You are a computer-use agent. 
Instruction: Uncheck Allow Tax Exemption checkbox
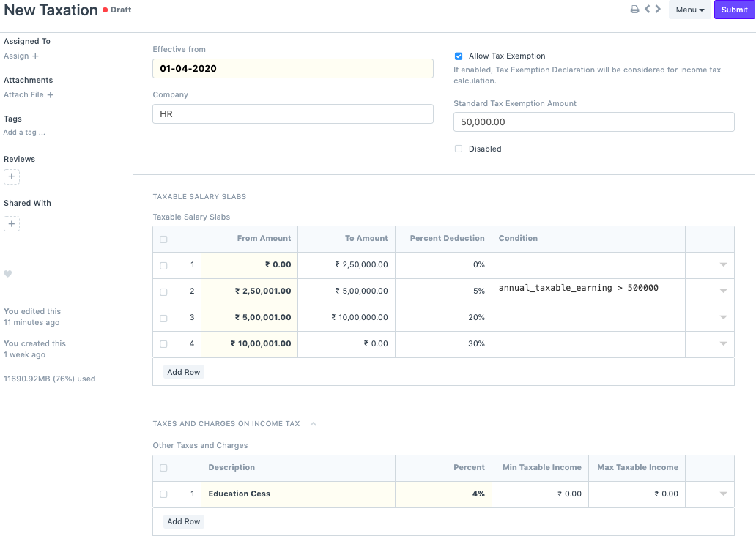[x=459, y=56]
